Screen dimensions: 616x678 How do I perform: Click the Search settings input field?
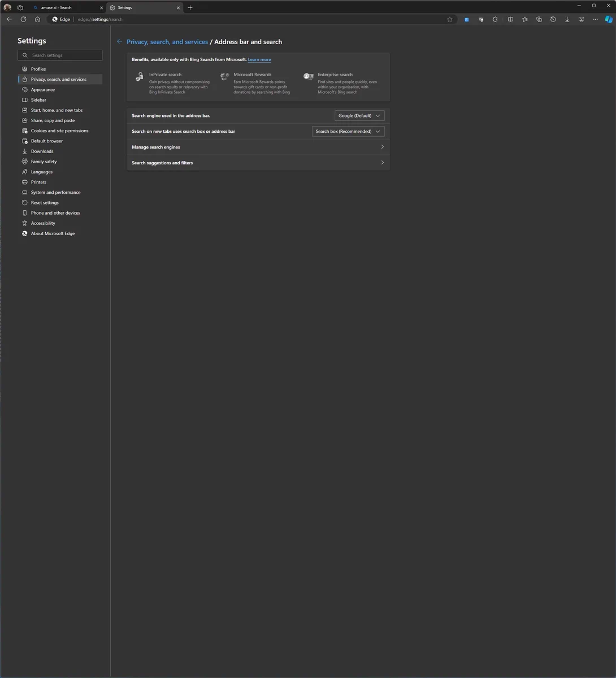(60, 55)
